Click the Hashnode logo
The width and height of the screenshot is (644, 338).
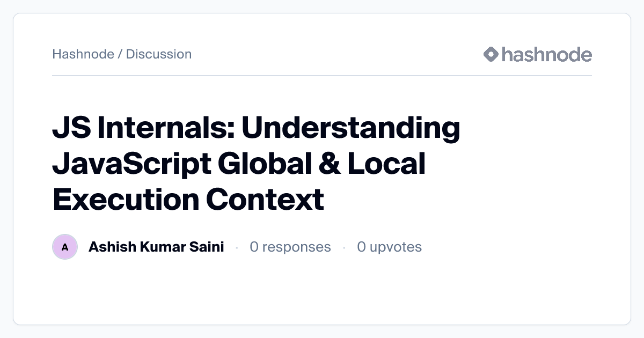[537, 54]
